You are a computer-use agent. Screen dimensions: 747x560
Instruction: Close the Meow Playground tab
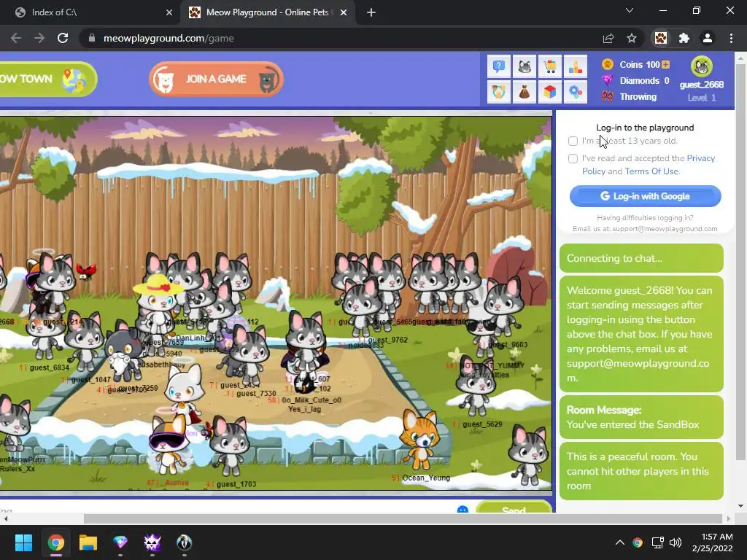pyautogui.click(x=343, y=12)
